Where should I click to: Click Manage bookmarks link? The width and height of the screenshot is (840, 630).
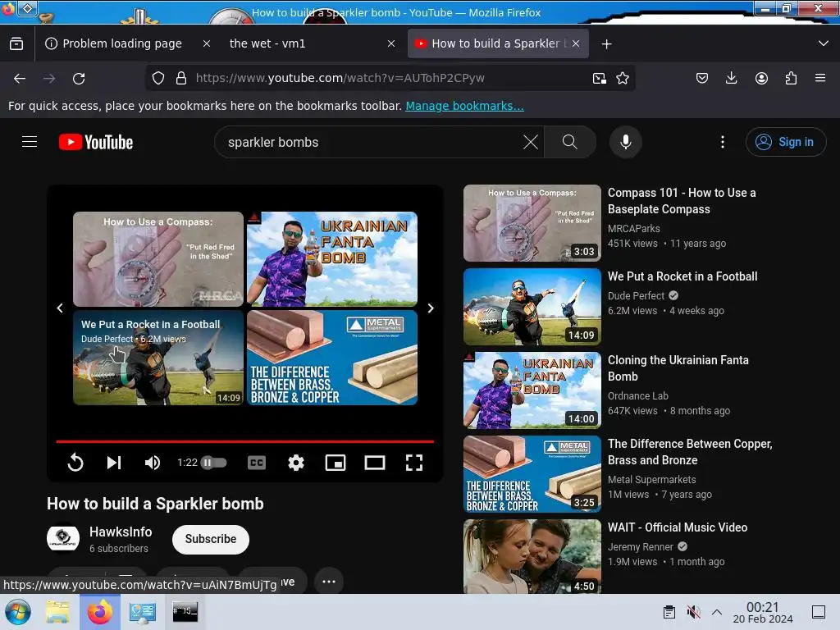click(464, 106)
